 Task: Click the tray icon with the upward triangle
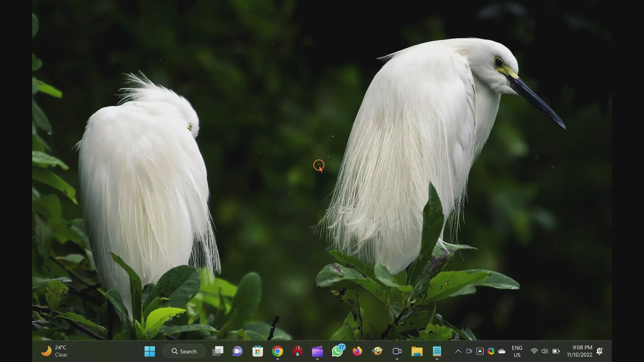480,351
